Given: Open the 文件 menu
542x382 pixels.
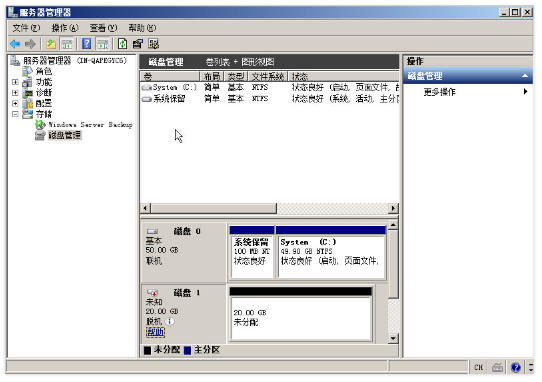Looking at the screenshot, I should [26, 28].
